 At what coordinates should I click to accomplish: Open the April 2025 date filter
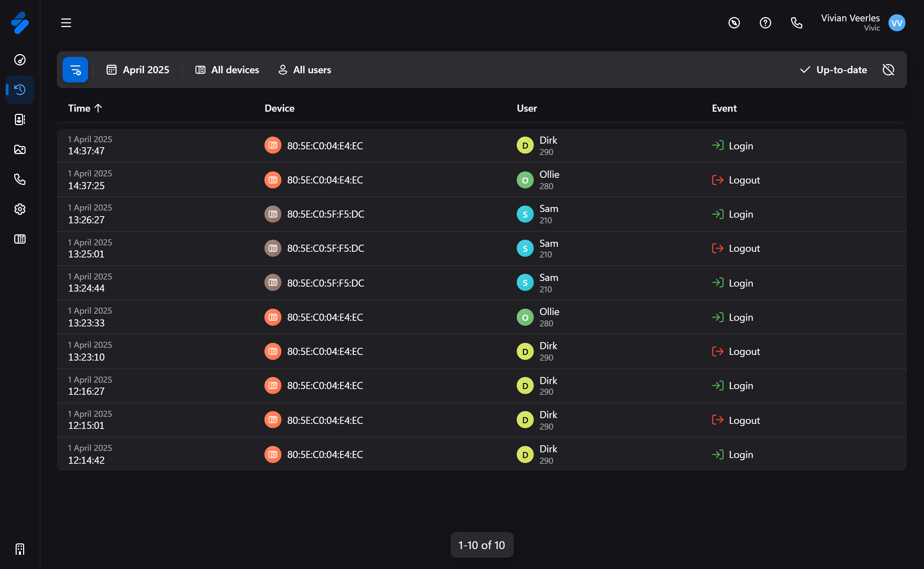pos(138,70)
